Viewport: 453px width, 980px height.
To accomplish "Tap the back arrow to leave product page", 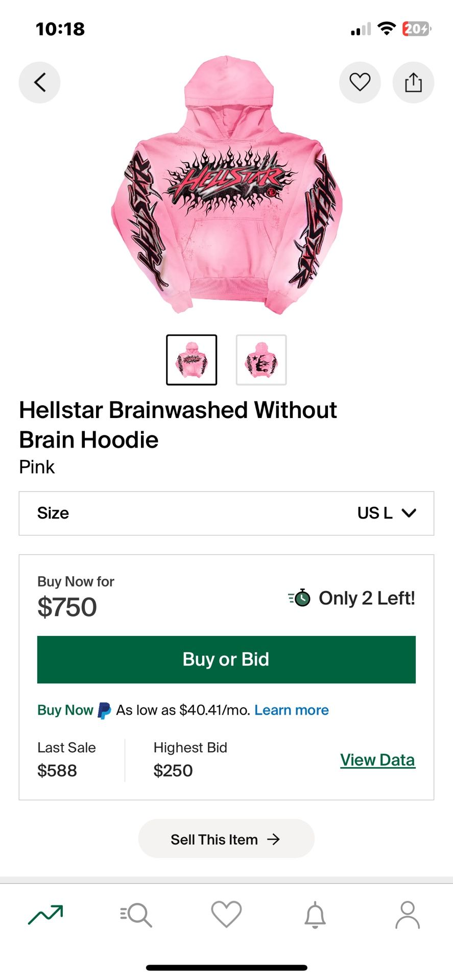I will 39,82.
